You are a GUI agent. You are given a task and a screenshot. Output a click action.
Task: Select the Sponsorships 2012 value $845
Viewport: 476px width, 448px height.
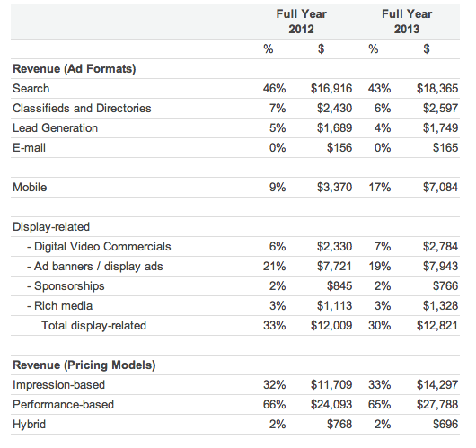pyautogui.click(x=339, y=285)
